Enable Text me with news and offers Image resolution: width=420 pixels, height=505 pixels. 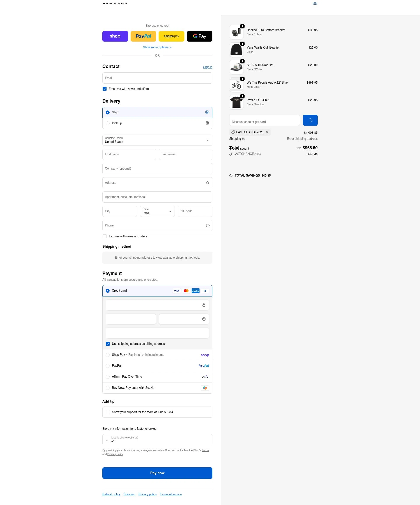tap(105, 236)
